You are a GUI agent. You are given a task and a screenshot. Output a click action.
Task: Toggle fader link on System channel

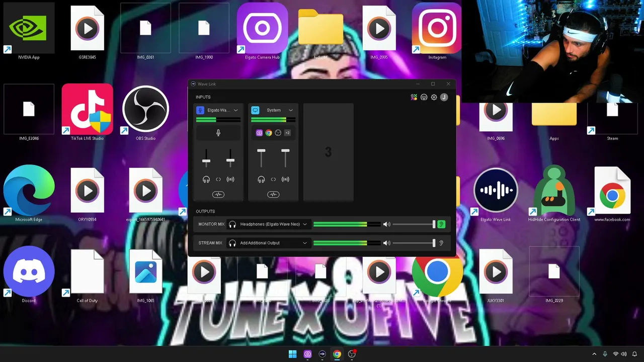pyautogui.click(x=273, y=179)
